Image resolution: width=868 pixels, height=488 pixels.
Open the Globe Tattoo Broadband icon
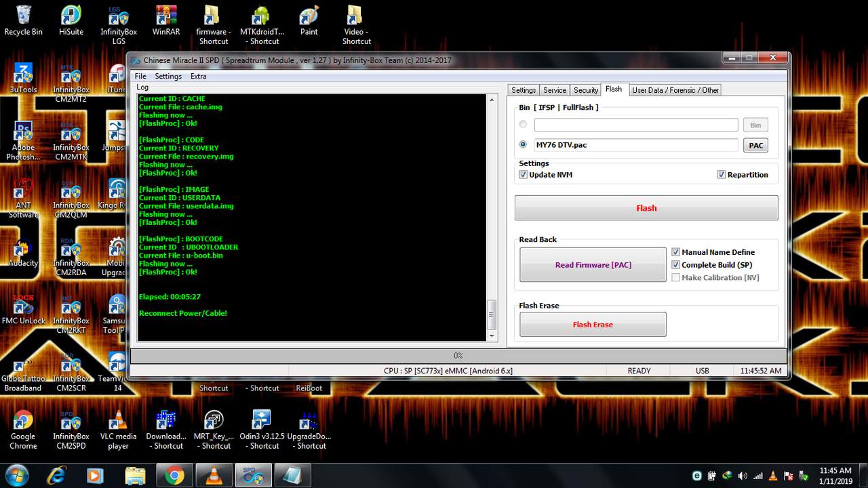click(23, 373)
